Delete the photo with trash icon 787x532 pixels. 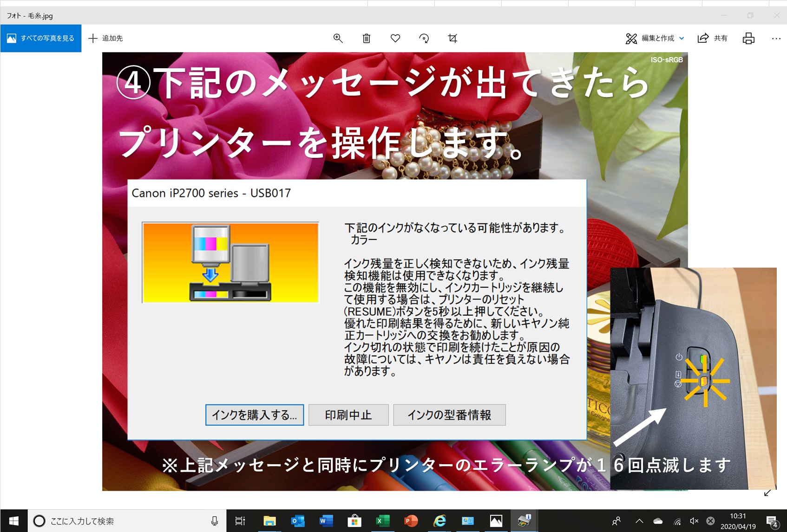click(367, 39)
